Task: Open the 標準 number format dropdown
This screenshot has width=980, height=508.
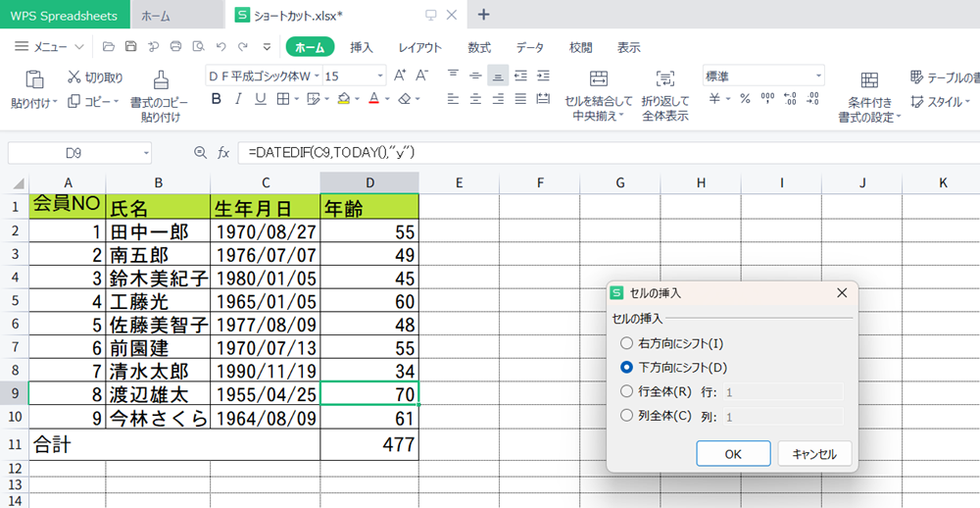Action: coord(818,76)
